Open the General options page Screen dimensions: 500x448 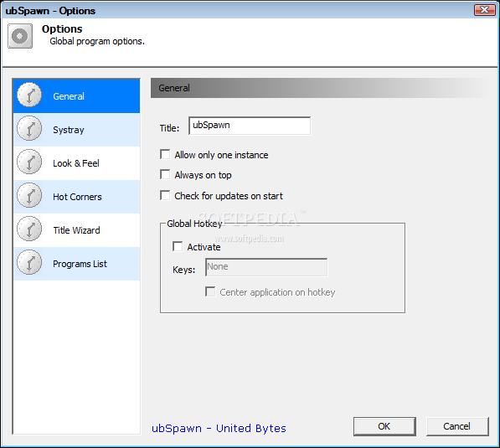[77, 96]
